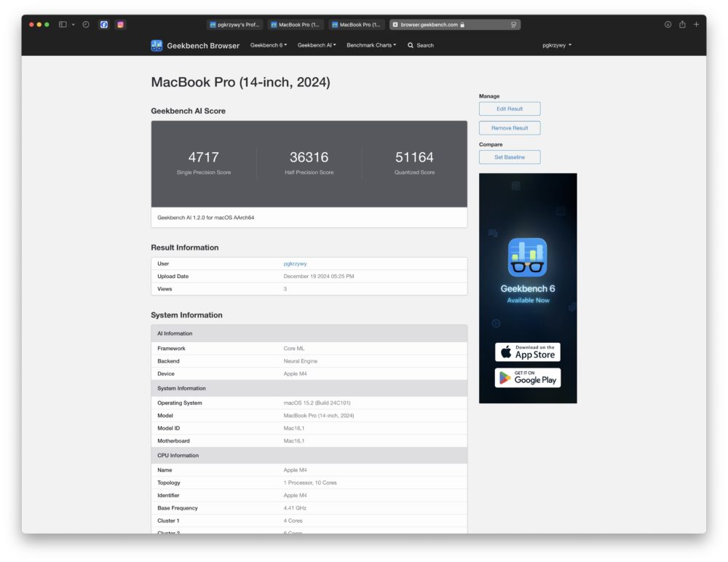The image size is (728, 562).
Task: Click the reader view icon in address bar
Action: click(x=513, y=25)
